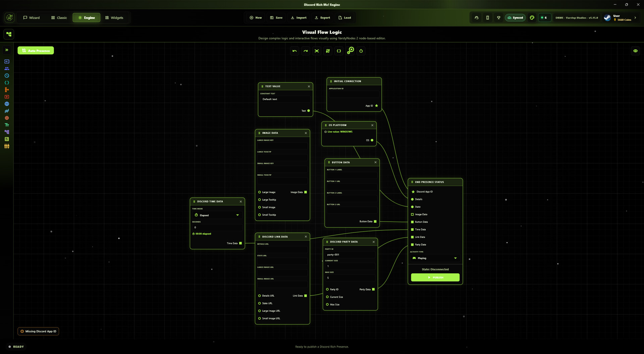Open the Activity Type dropdown showing Playing
The image size is (644, 354).
click(435, 258)
